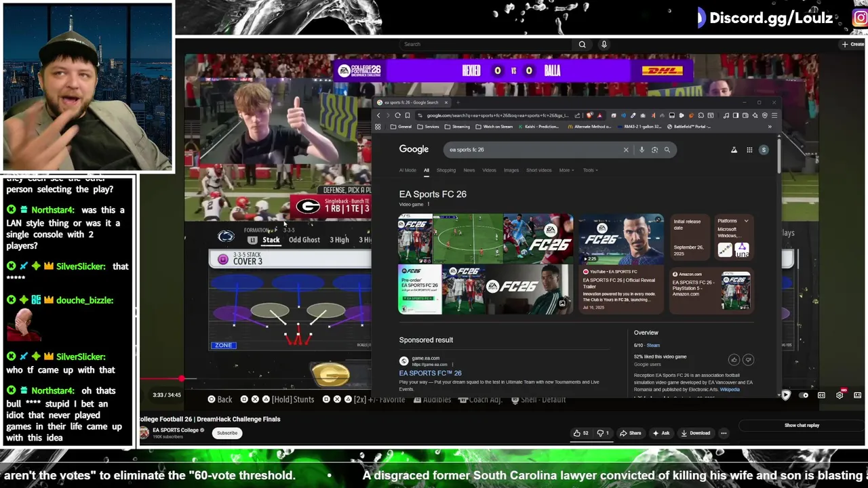Click the YouTube Ask button
The height and width of the screenshot is (488, 868).
click(662, 433)
